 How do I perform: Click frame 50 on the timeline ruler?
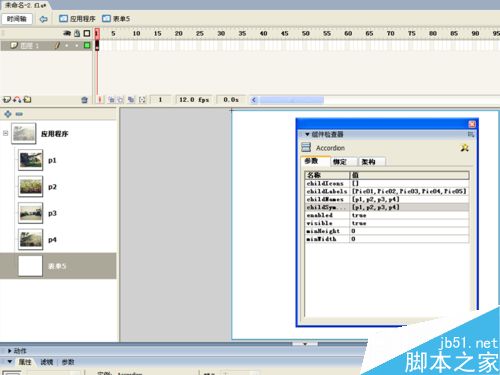pyautogui.click(x=306, y=33)
